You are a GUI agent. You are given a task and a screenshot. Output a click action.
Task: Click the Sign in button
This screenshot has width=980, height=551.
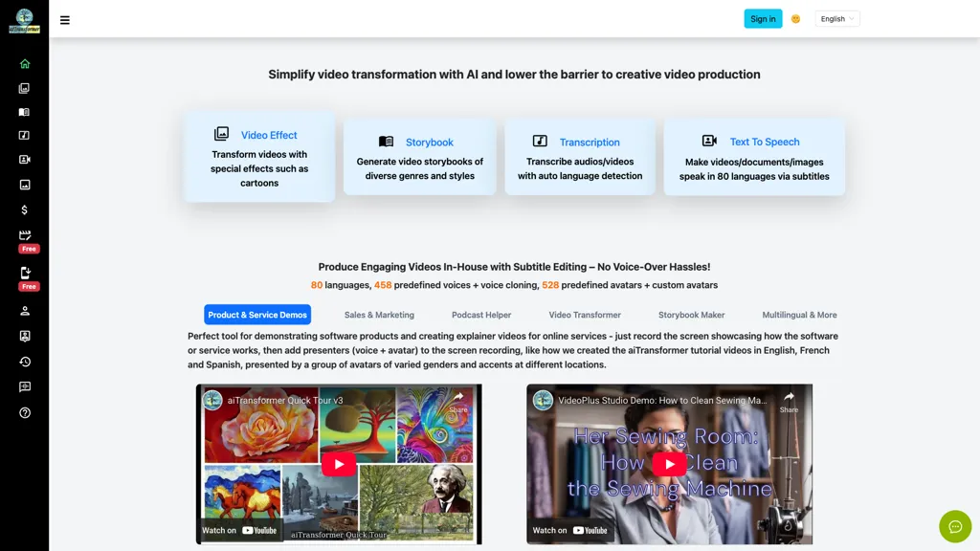(763, 19)
